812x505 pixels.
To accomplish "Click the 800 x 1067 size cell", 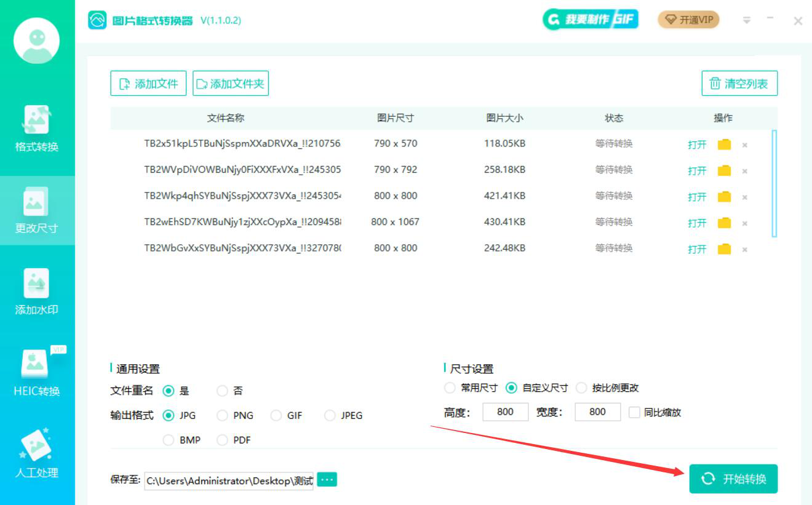I will pos(396,222).
